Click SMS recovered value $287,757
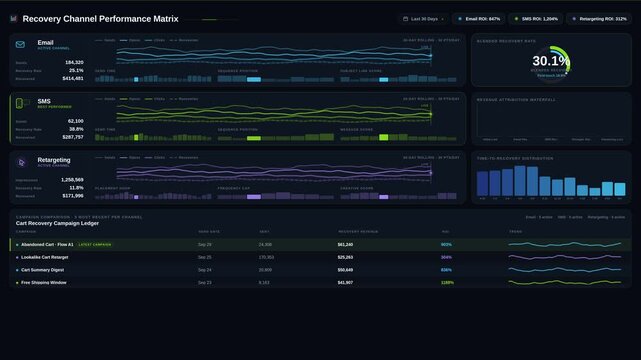Viewport: 641px width, 360px height. click(73, 137)
